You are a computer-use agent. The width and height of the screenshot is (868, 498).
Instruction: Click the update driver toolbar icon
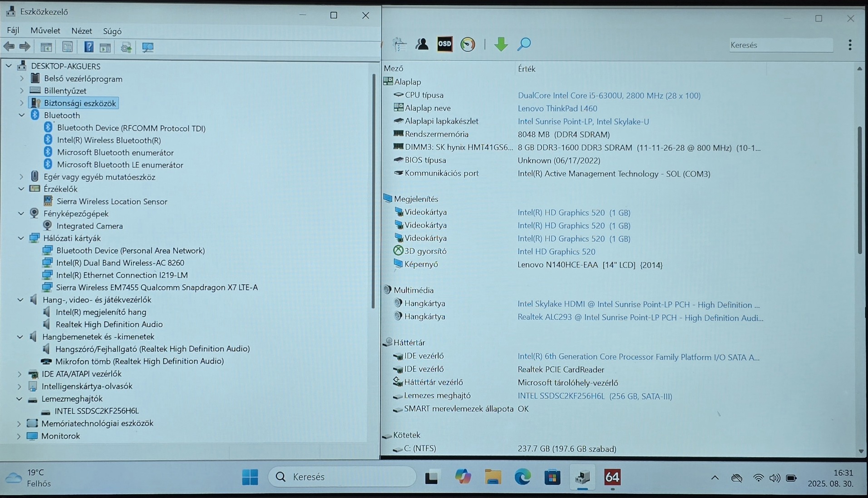coord(126,47)
